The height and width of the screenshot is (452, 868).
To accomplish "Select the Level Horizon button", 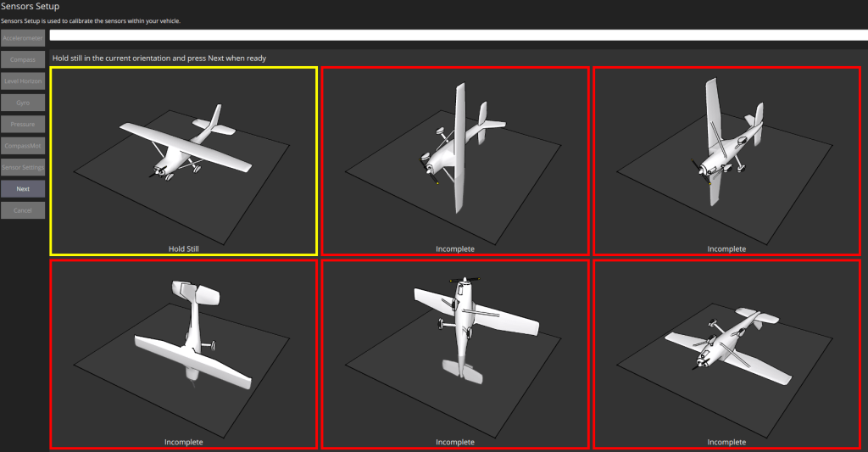I will tap(23, 81).
